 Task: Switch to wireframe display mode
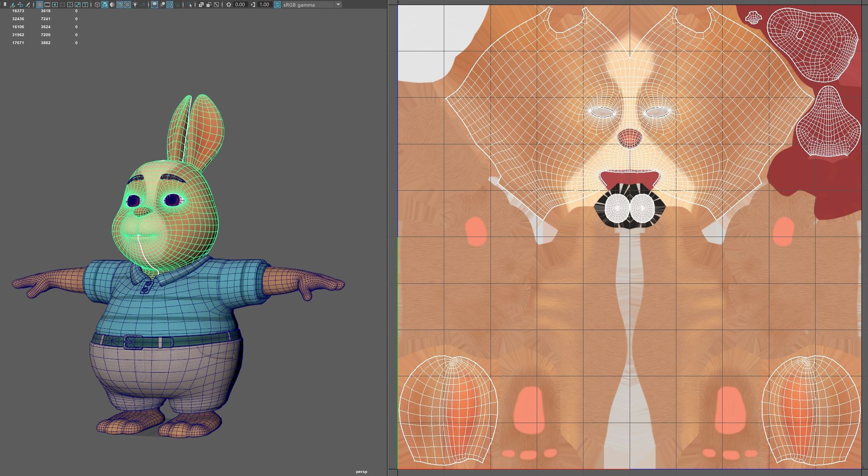pyautogui.click(x=97, y=5)
